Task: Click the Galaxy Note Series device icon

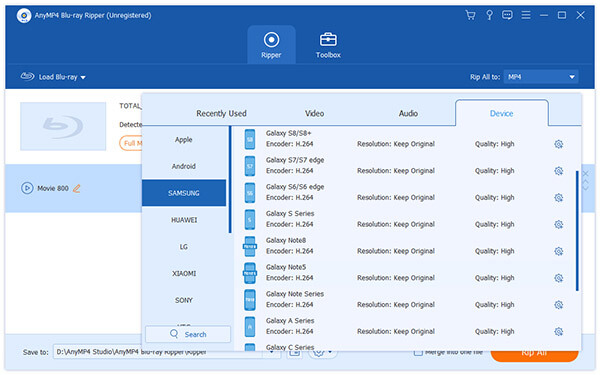Action: (250, 300)
